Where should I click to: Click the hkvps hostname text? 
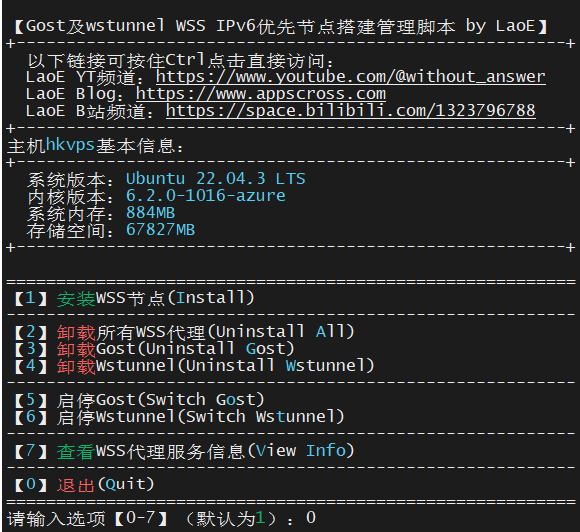click(x=70, y=145)
